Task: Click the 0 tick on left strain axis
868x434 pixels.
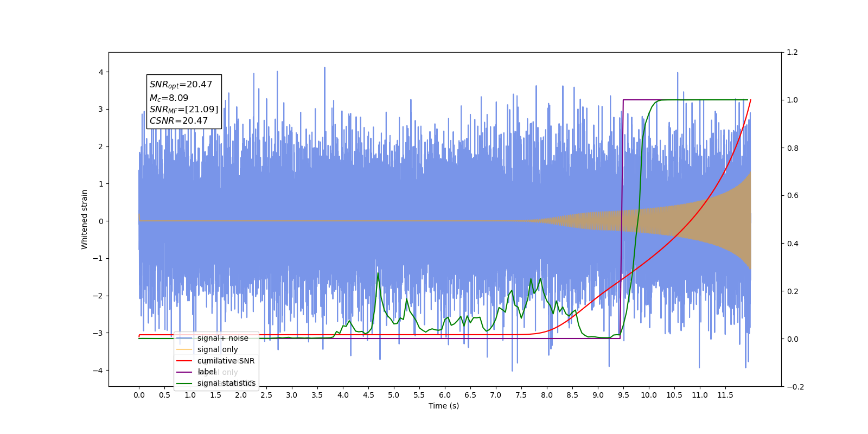Action: 101,221
